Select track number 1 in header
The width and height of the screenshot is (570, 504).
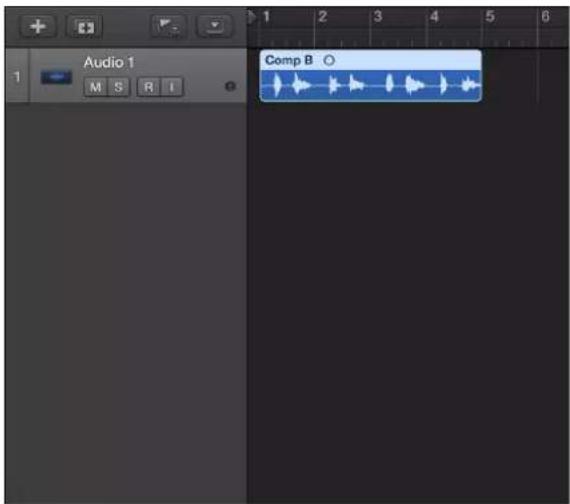click(x=17, y=77)
